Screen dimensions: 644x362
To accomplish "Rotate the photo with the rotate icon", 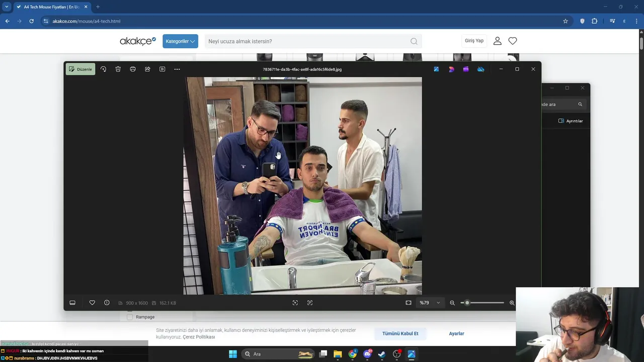I will 103,69.
